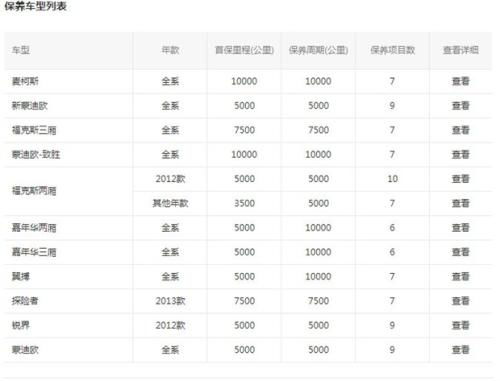The width and height of the screenshot is (500, 381).
Task: Click 全系 year cell in 麦柯斯 row
Action: 170,81
